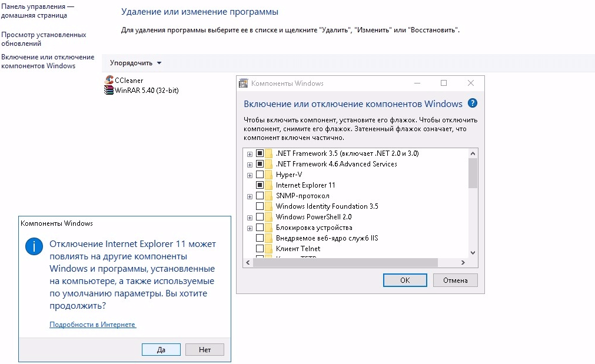Expand Блокировка устройства tree node
The height and width of the screenshot is (364, 595).
pyautogui.click(x=250, y=229)
